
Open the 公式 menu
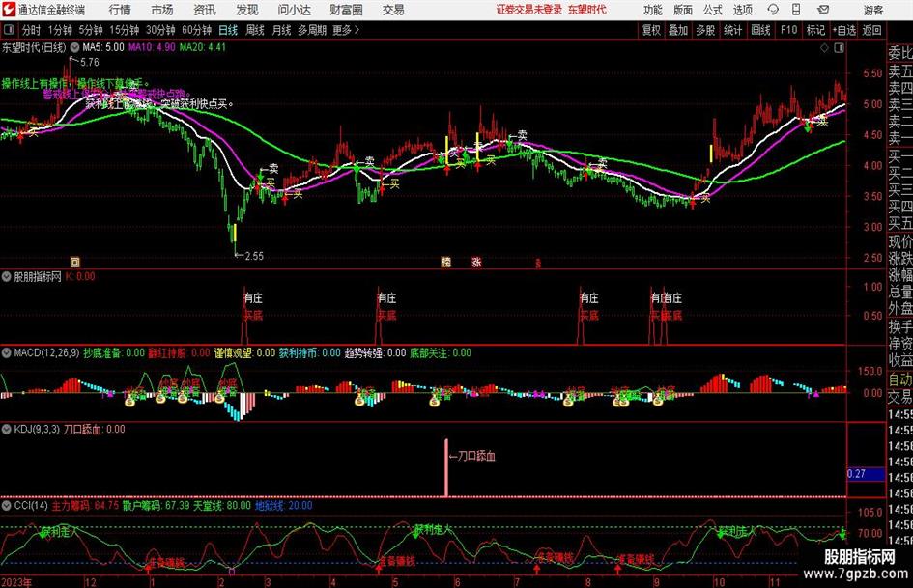(x=713, y=10)
